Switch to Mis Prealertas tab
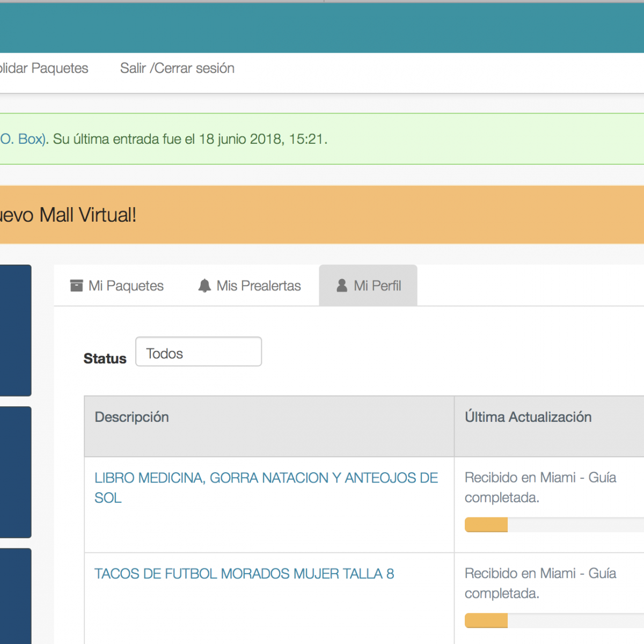This screenshot has width=644, height=644. click(250, 286)
